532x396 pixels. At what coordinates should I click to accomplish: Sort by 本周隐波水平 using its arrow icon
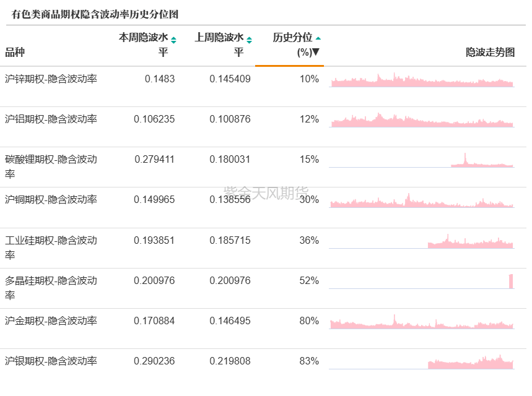click(173, 40)
